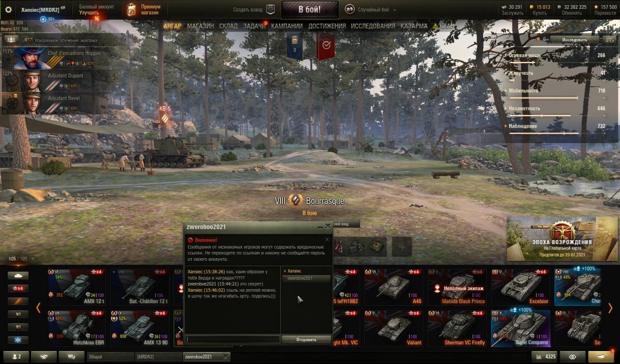Screen dimensions: 620x364
Task: Switch to the МАГАЗИН tab
Action: pyautogui.click(x=200, y=26)
